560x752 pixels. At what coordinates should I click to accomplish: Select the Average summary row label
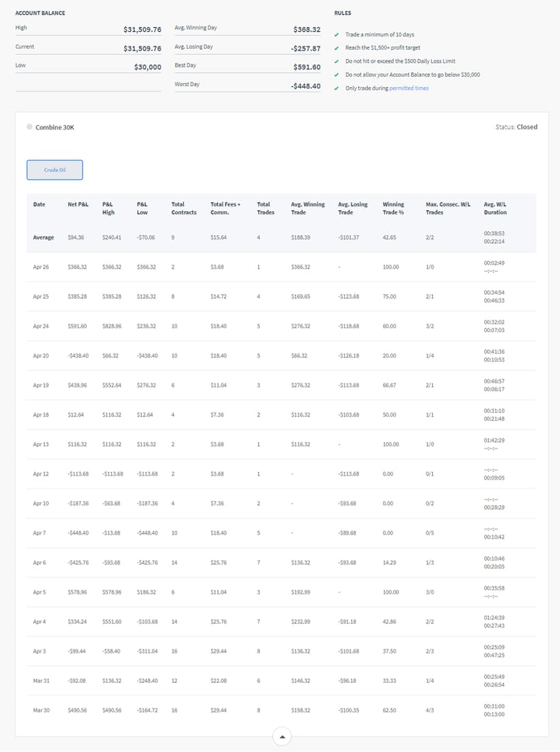coord(43,237)
